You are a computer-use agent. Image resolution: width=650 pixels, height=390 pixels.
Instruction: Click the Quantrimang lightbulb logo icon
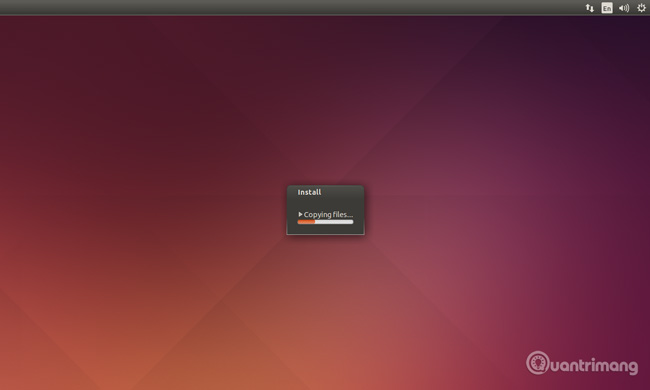(x=538, y=363)
